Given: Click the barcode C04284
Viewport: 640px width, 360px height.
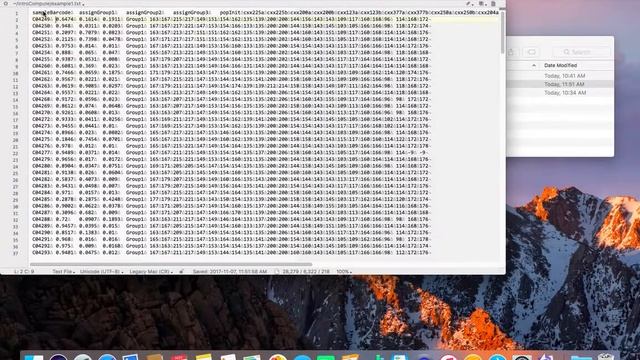Looking at the screenshot, I should click(x=42, y=192).
